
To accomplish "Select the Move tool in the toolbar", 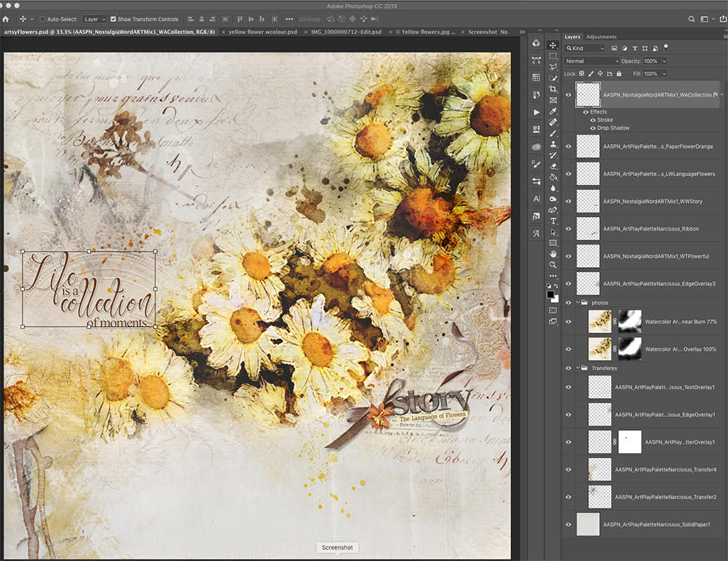I will pyautogui.click(x=553, y=45).
